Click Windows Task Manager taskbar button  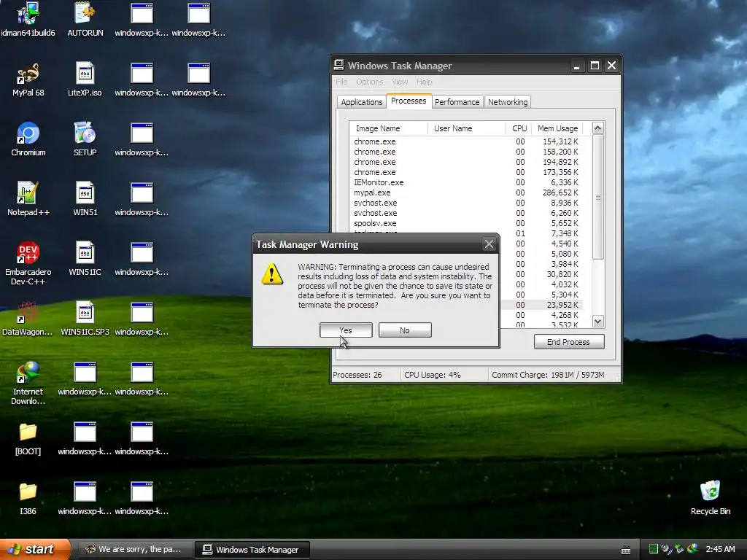tap(252, 550)
